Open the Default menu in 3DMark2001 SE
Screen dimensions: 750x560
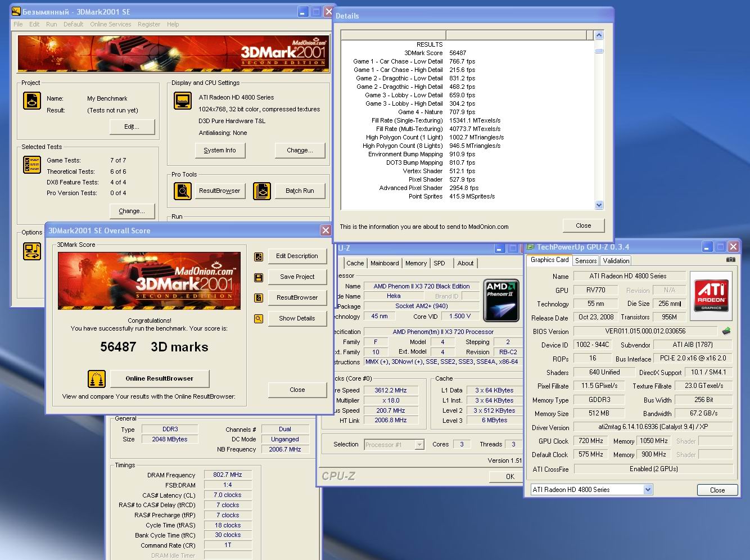click(73, 24)
